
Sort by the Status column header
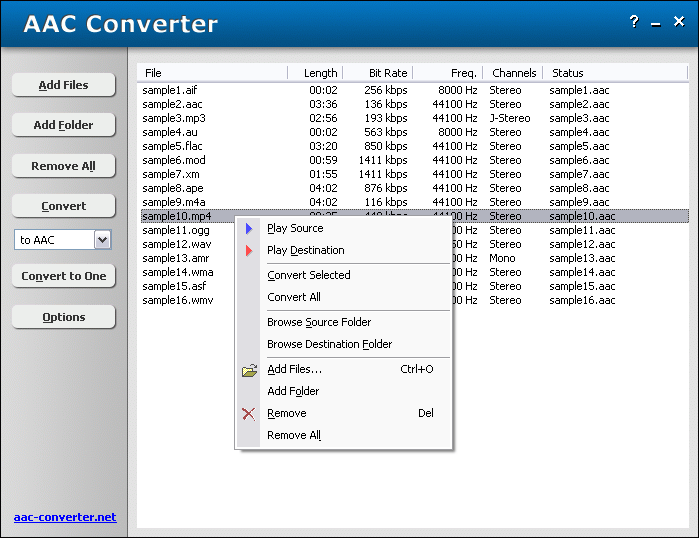click(615, 73)
